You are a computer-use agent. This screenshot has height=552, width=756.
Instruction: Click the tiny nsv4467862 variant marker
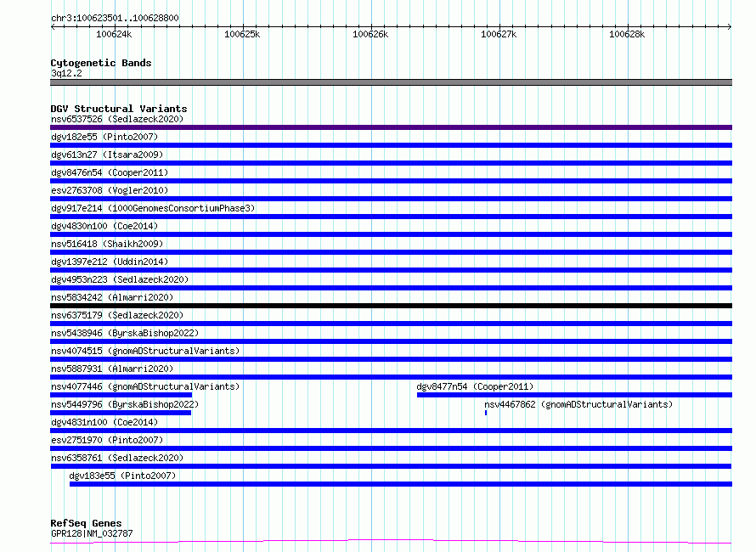coord(486,413)
